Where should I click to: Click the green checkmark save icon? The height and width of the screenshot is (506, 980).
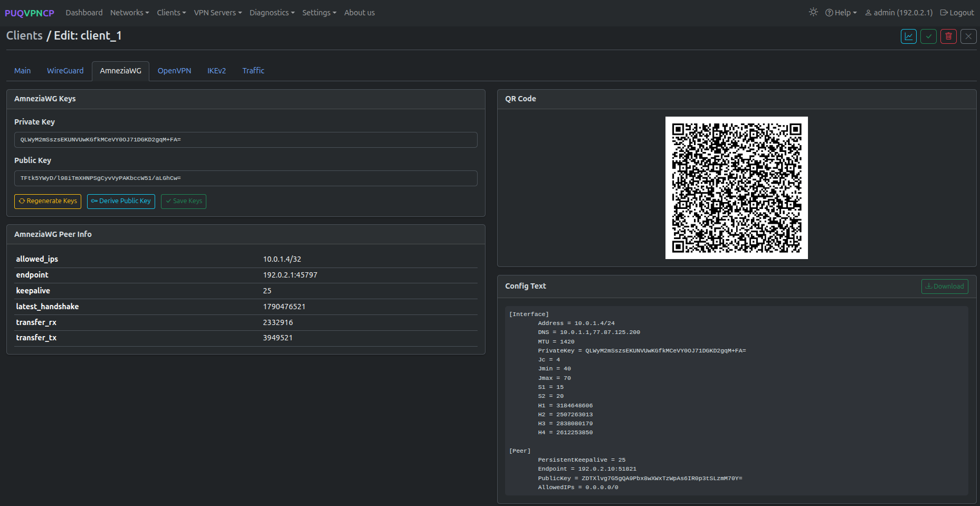coord(929,36)
